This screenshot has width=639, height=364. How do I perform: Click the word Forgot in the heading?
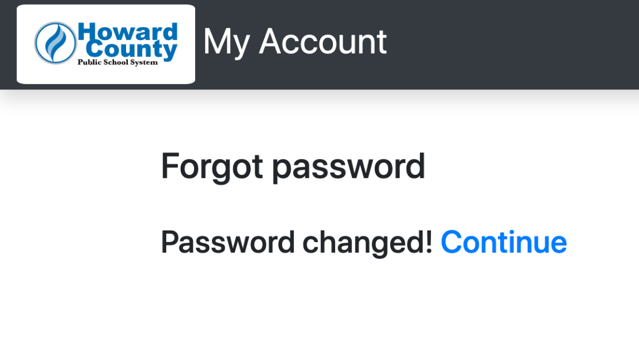click(x=212, y=166)
